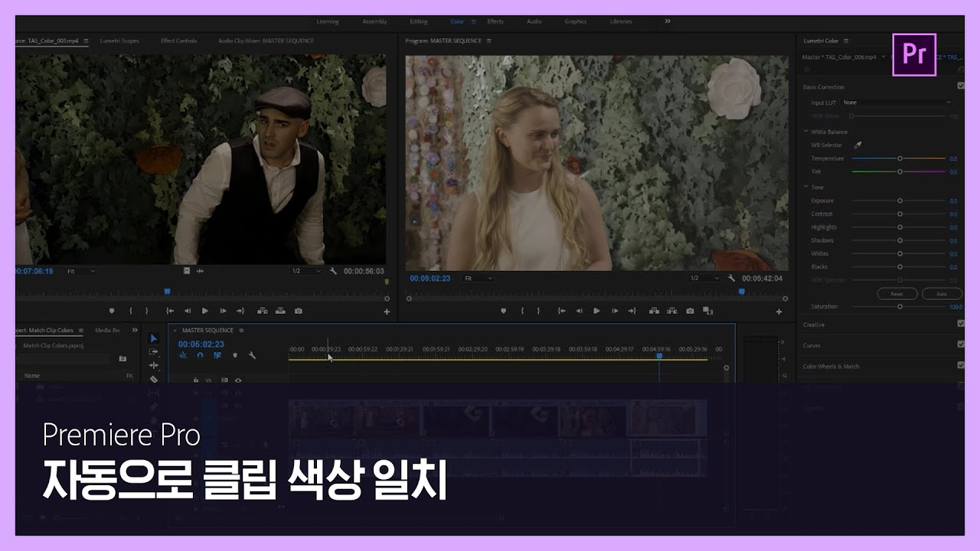Mark In in the Program monitor
This screenshot has height=551, width=980.
522,311
